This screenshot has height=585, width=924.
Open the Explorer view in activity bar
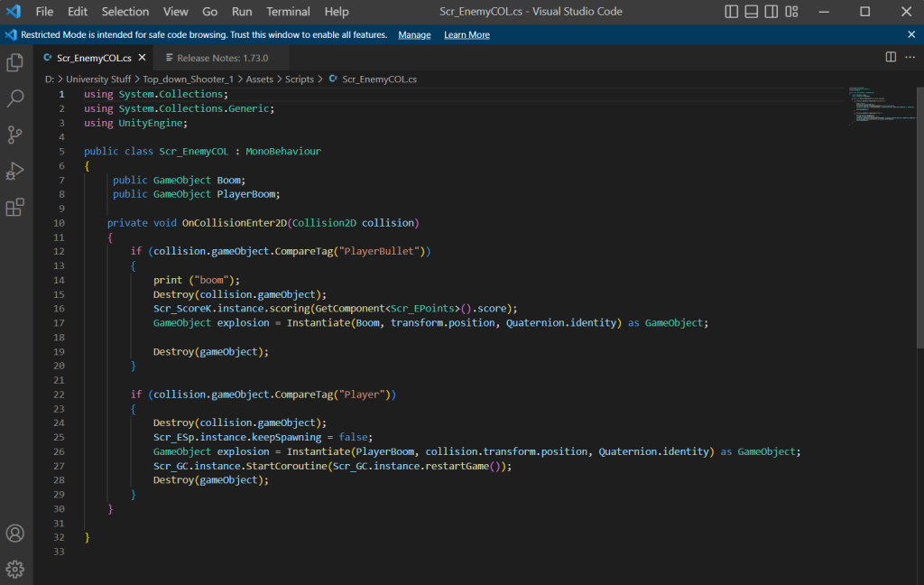click(15, 62)
